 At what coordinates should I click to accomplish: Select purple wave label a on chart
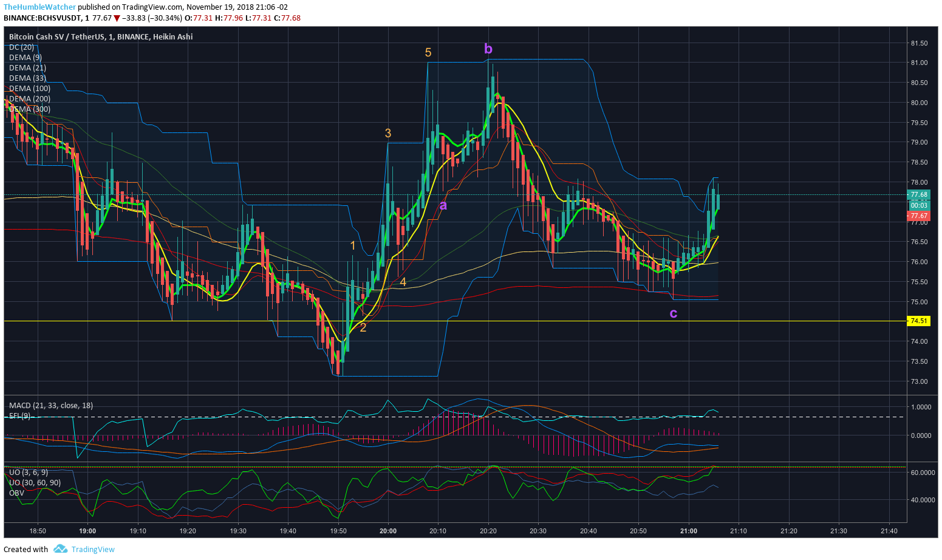click(x=443, y=205)
